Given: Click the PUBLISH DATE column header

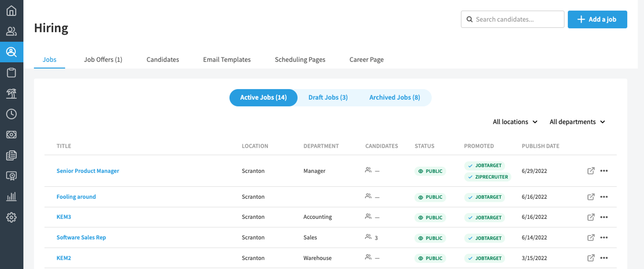Looking at the screenshot, I should (541, 146).
